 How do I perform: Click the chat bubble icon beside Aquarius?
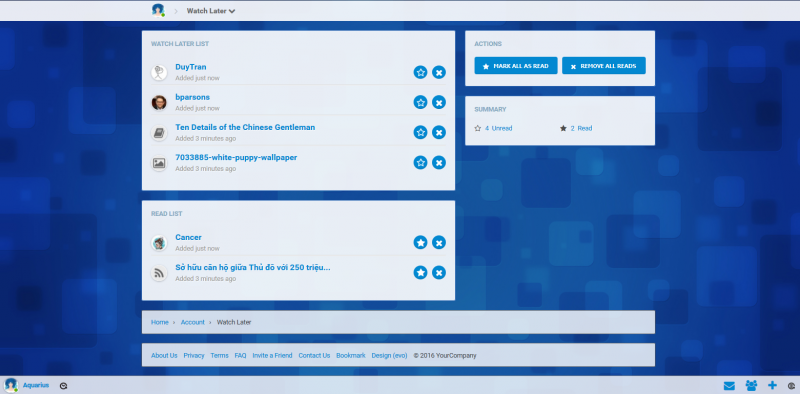(x=63, y=386)
